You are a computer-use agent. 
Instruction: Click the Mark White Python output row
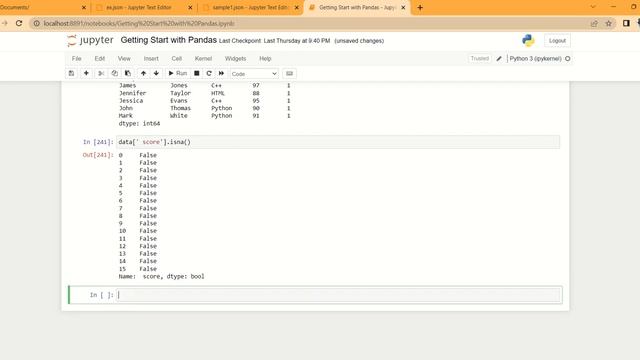point(204,116)
